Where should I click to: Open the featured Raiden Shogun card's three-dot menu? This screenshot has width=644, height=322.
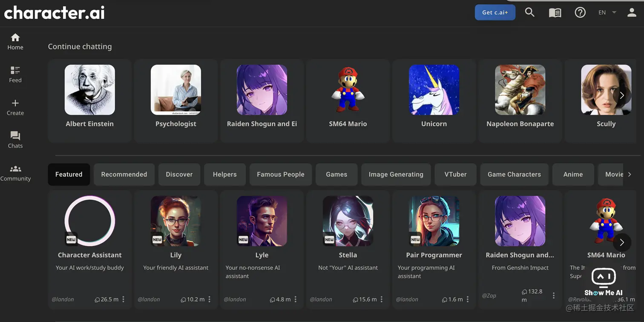click(554, 296)
